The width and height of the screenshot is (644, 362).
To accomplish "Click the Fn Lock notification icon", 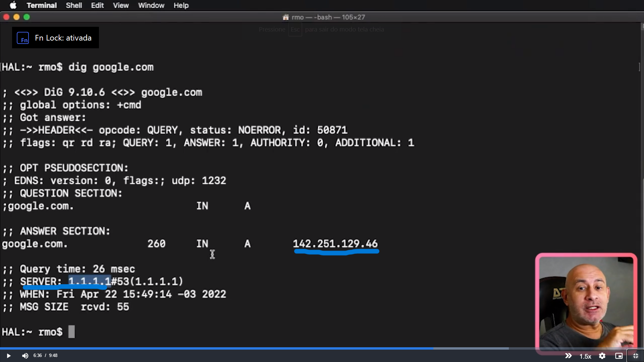I will [x=23, y=38].
